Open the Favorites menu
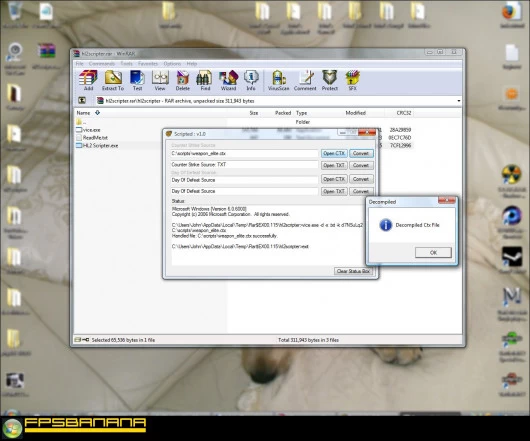This screenshot has height=441, width=530. [x=148, y=64]
